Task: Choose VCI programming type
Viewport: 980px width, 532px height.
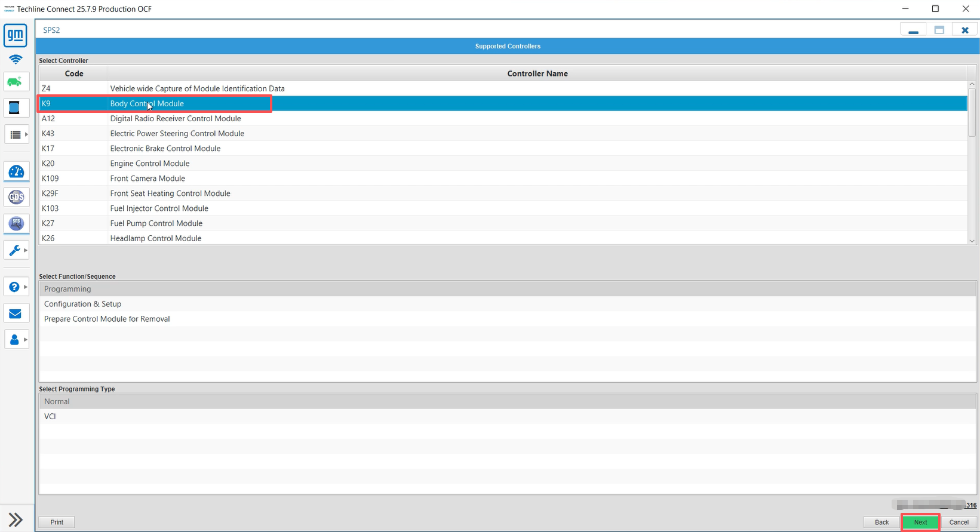Action: [x=50, y=416]
